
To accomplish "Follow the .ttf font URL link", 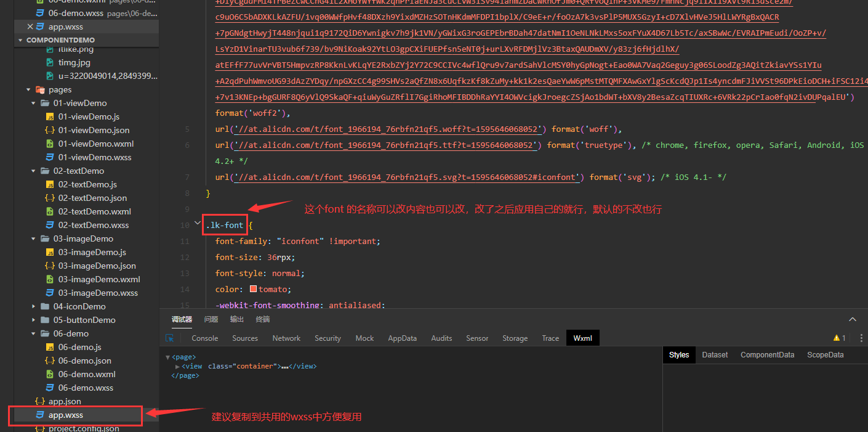I will pyautogui.click(x=387, y=145).
